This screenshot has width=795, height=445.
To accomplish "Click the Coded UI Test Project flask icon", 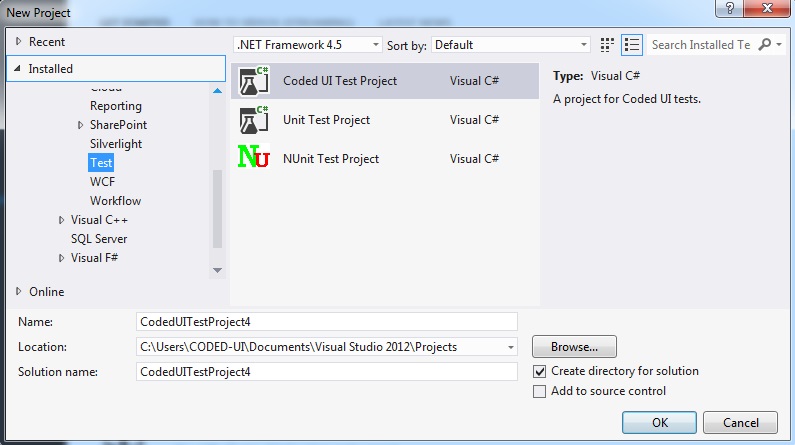I will pos(253,81).
